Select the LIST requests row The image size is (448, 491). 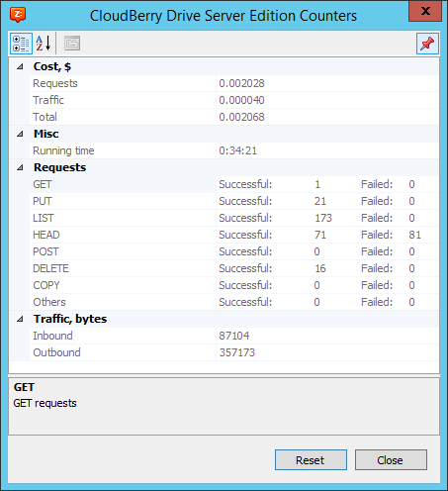[x=233, y=218]
